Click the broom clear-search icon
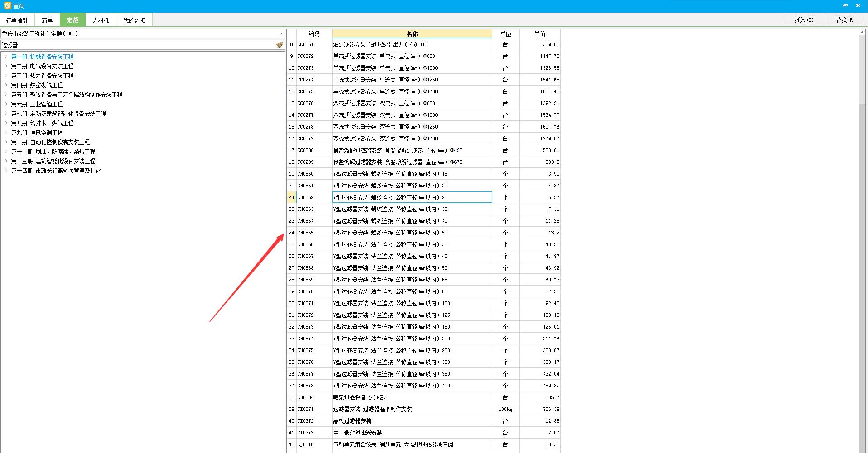Image resolution: width=868 pixels, height=453 pixels. 280,45
